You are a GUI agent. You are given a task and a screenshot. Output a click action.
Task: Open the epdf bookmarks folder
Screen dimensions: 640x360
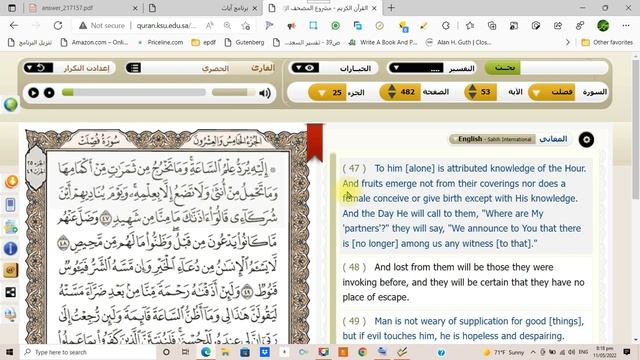204,42
